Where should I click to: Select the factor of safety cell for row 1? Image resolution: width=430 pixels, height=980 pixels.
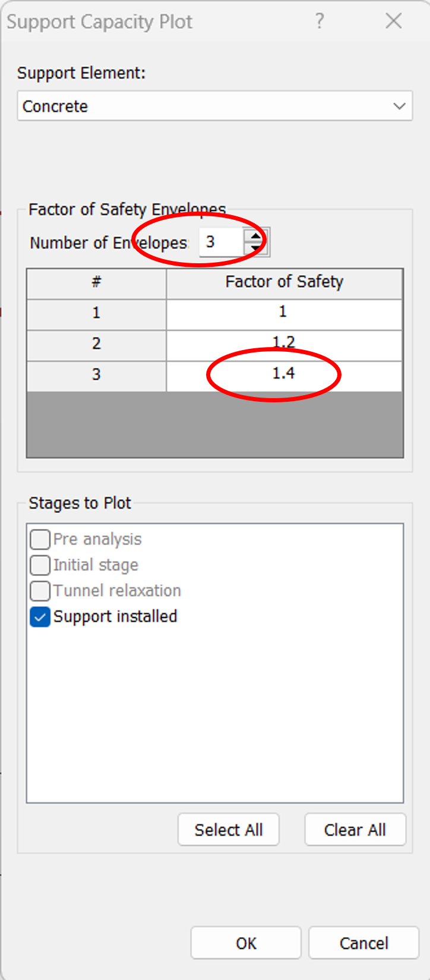tap(284, 313)
